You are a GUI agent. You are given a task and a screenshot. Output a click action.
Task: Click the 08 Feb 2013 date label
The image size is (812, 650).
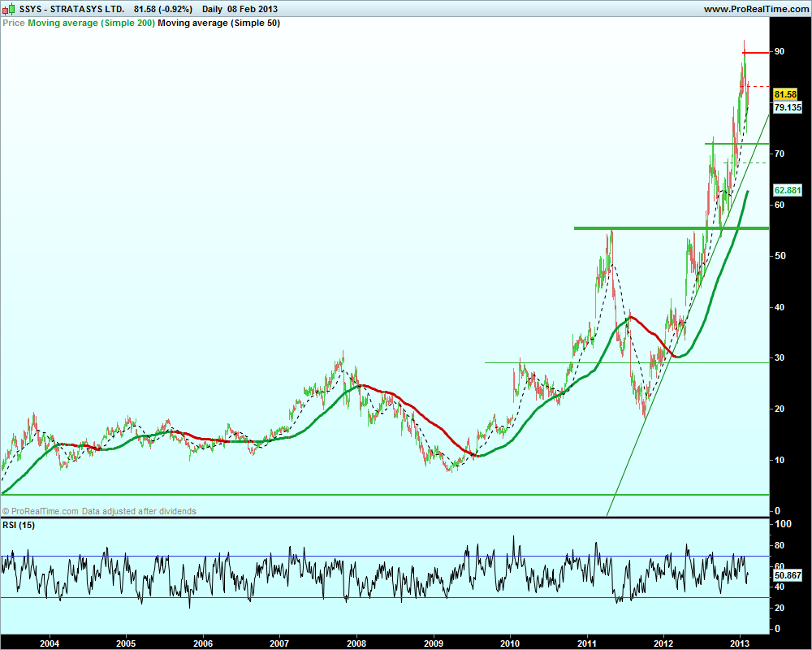click(253, 9)
